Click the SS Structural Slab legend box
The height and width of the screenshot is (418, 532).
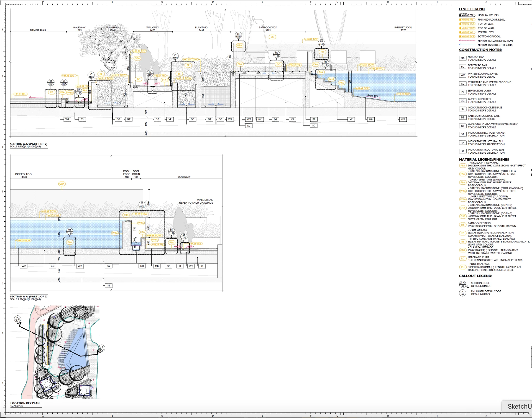(x=462, y=151)
